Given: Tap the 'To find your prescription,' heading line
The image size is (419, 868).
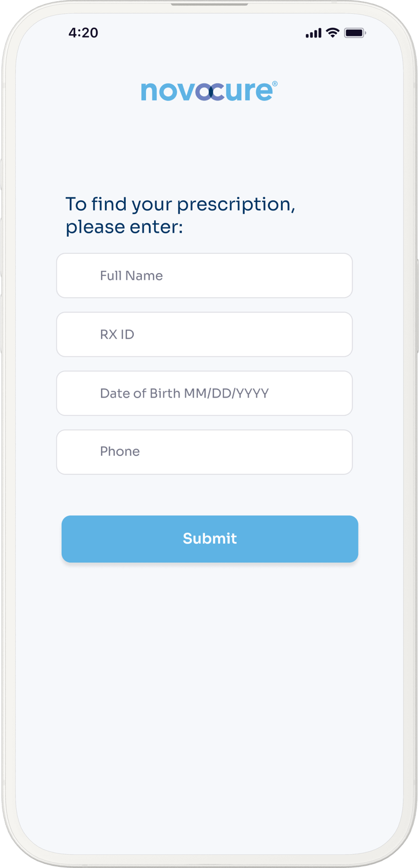Looking at the screenshot, I should [x=180, y=204].
